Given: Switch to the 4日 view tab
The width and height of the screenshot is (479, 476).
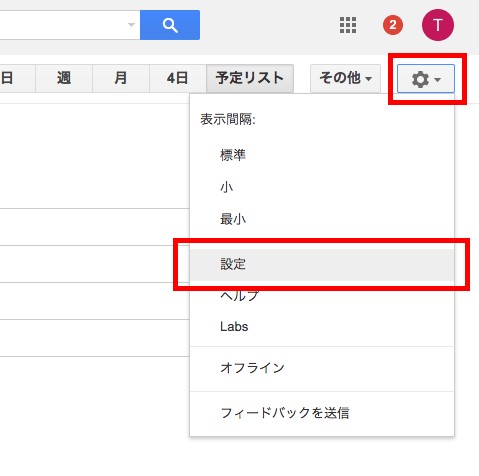Looking at the screenshot, I should click(178, 78).
